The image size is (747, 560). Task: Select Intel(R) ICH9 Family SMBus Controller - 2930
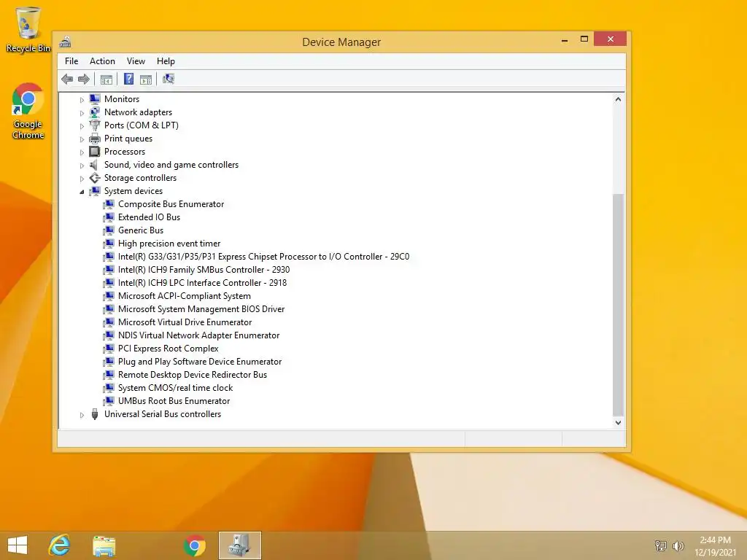coord(204,270)
